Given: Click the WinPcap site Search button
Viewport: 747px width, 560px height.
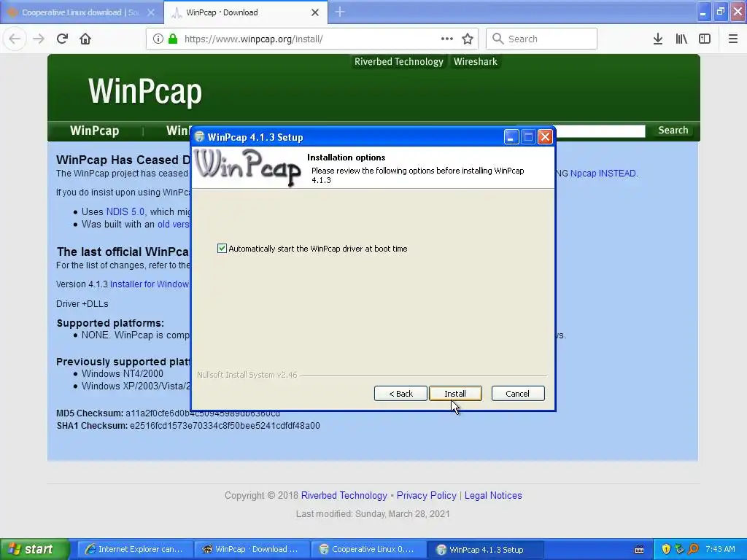Looking at the screenshot, I should coord(673,130).
